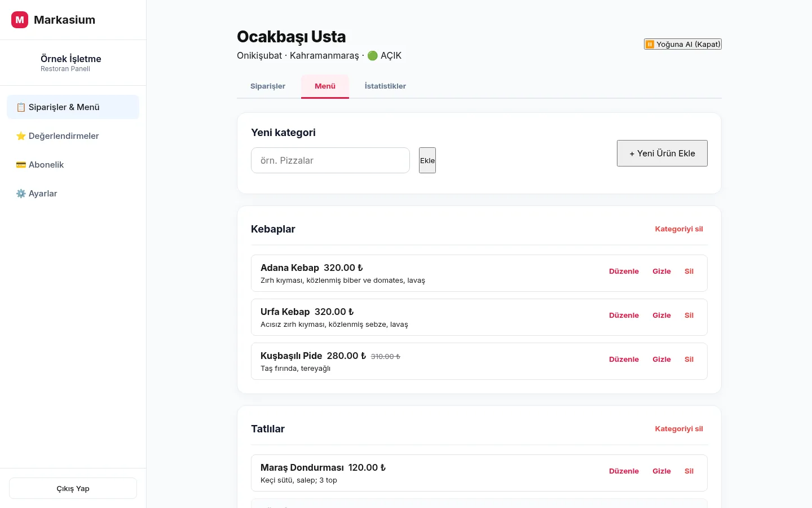Hide the Maraş Dondurması item
The width and height of the screenshot is (812, 508).
click(x=661, y=471)
